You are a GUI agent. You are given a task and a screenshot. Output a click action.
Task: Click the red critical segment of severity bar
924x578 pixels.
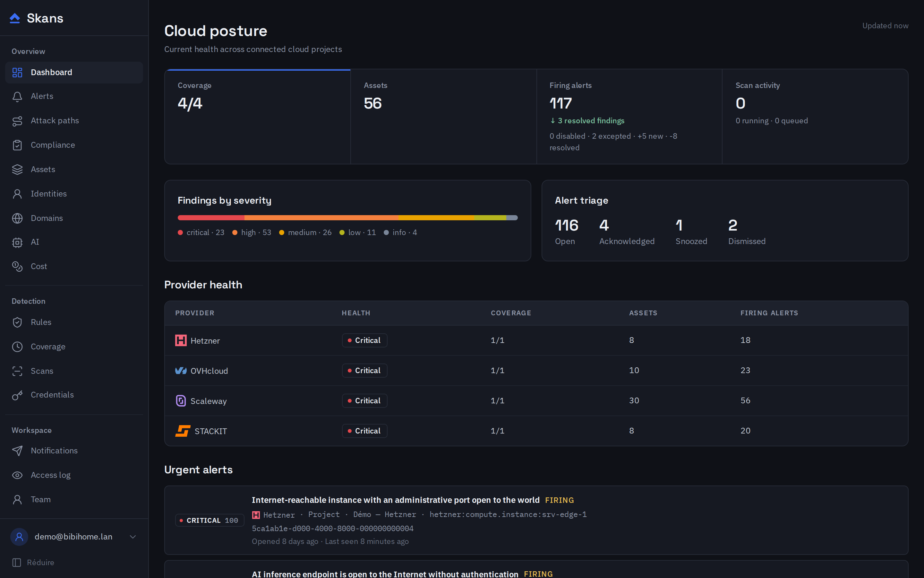[211, 217]
